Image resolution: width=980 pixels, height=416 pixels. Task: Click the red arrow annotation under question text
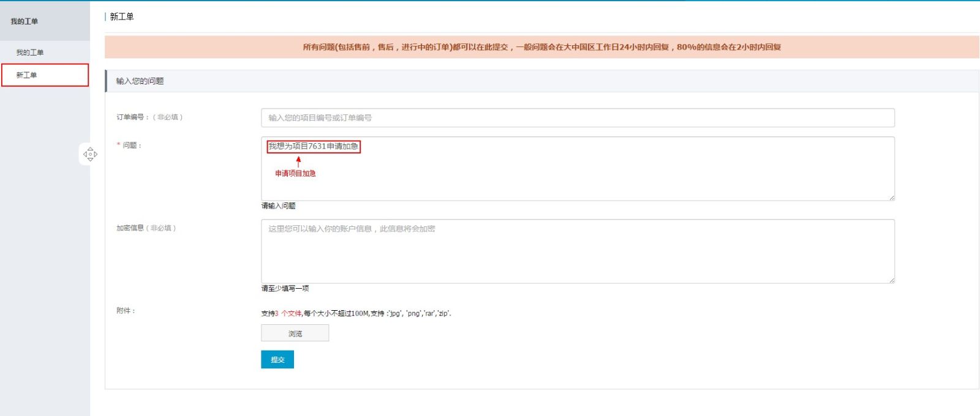(298, 162)
